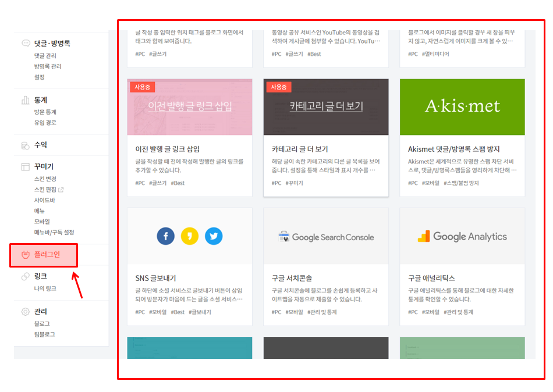Image resolution: width=553 pixels, height=392 pixels.
Task: Click 사용중 badge on 이전 발행 글 card
Action: [x=143, y=87]
